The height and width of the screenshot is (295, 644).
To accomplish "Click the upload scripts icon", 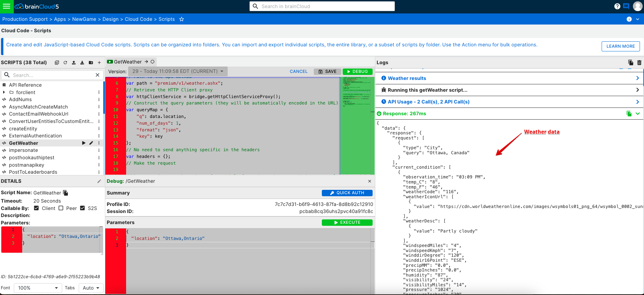I will (x=74, y=62).
